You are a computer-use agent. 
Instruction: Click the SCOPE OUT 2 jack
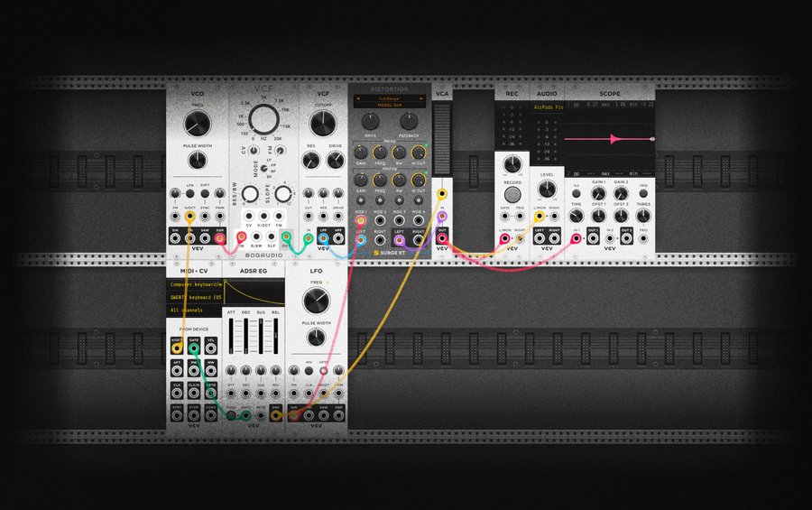[626, 238]
